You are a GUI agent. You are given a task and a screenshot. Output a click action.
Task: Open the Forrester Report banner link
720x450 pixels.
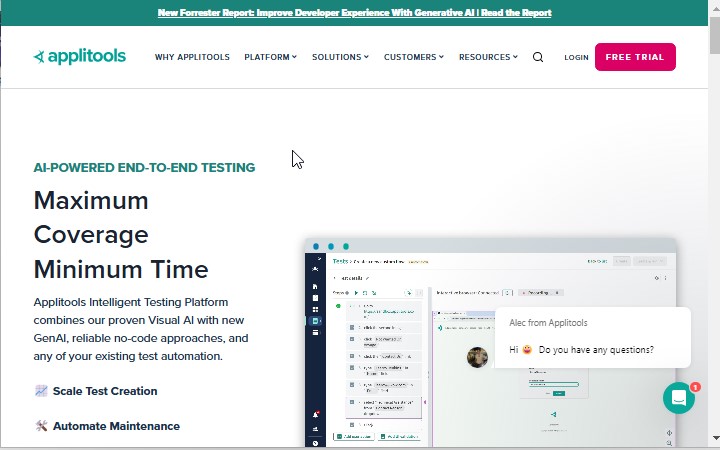click(x=354, y=12)
